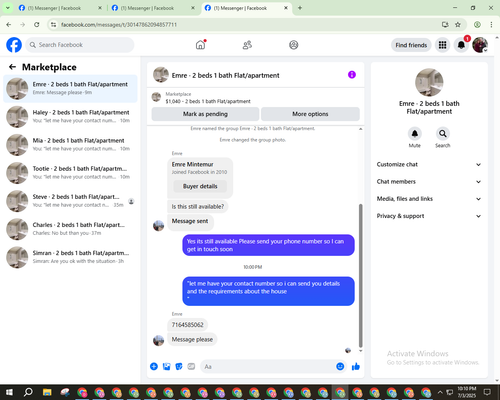
Task: Open Charles conversation
Action: 70,229
